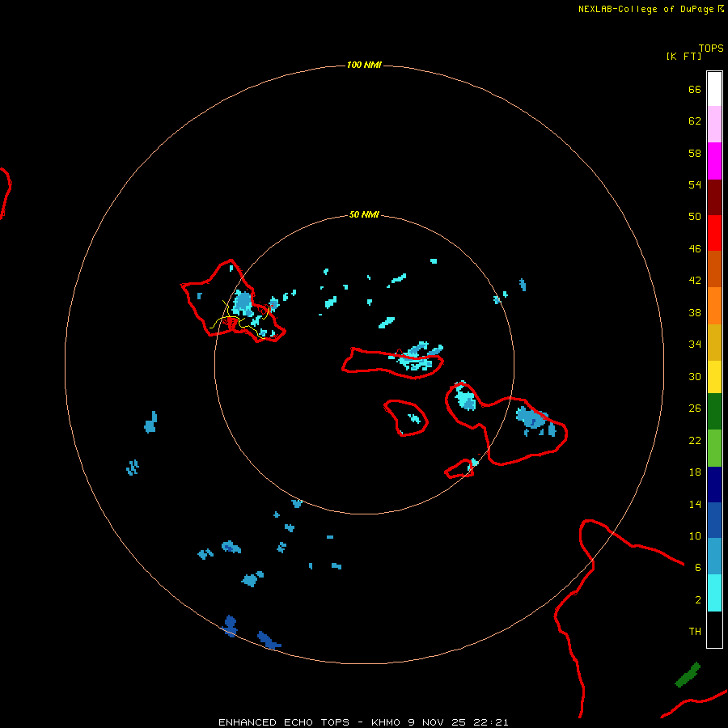Screen dimensions: 728x728
Task: Pick the orange 42 kft legend swatch
Action: click(714, 306)
